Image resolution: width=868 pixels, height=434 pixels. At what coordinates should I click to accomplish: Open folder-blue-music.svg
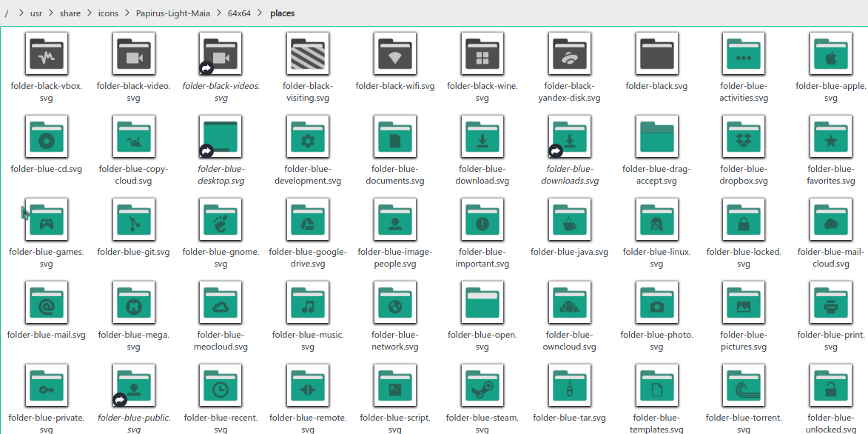(x=307, y=302)
